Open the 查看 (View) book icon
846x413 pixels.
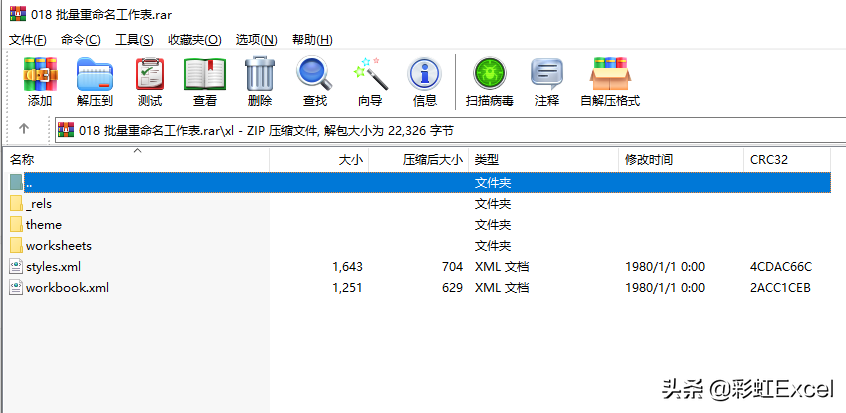[205, 74]
